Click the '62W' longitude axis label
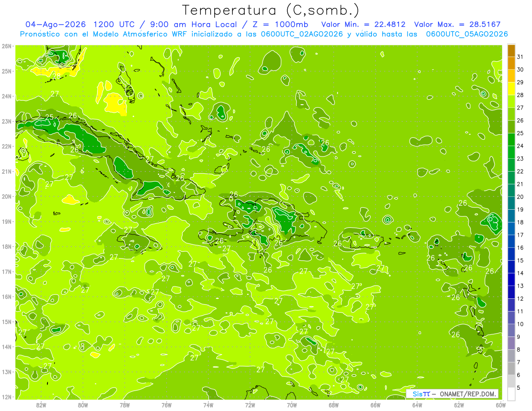This screenshot has height=411, width=532. 459,404
